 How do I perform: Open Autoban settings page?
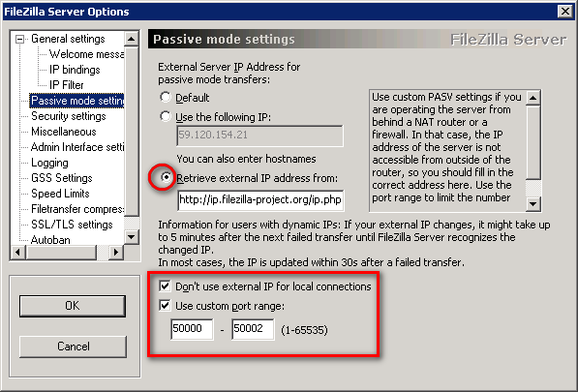pos(50,240)
